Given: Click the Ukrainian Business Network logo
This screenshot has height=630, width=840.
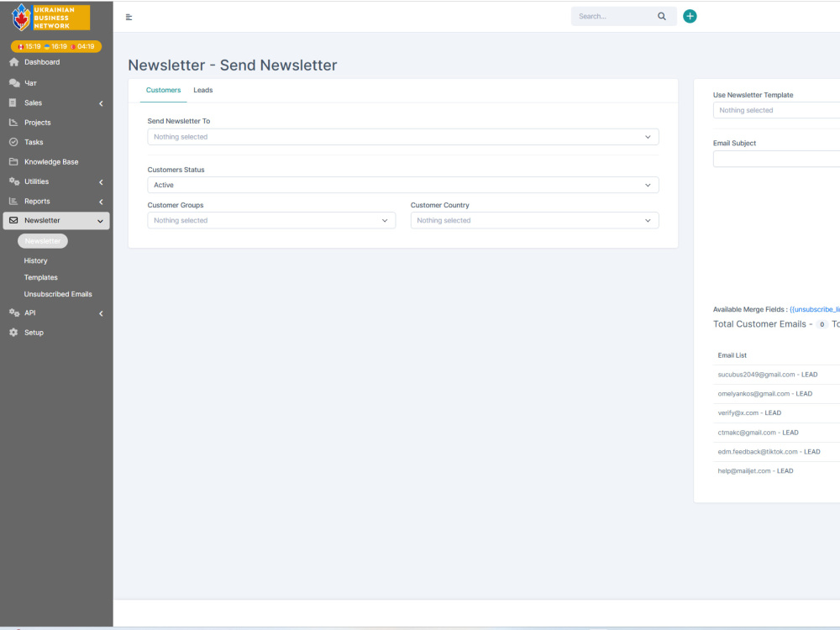Looking at the screenshot, I should 50,17.
